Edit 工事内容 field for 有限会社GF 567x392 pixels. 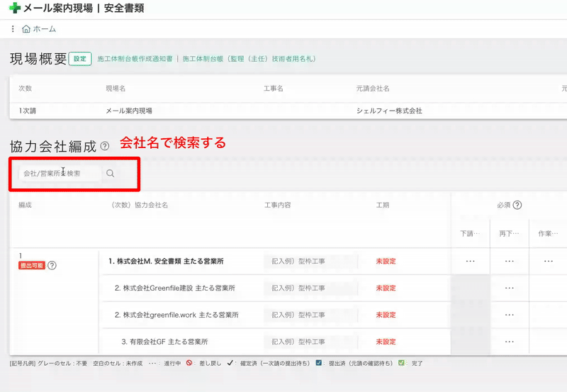(x=311, y=342)
